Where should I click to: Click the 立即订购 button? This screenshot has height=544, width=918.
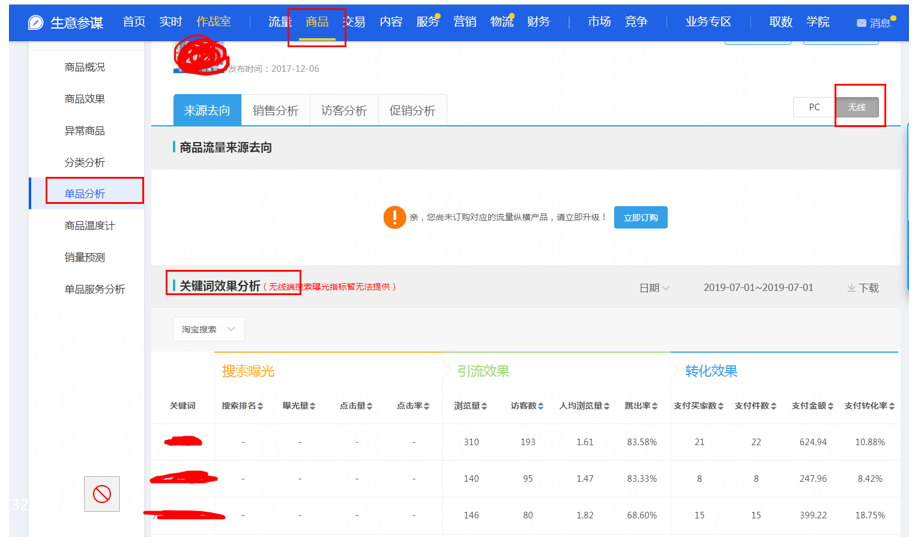point(640,217)
